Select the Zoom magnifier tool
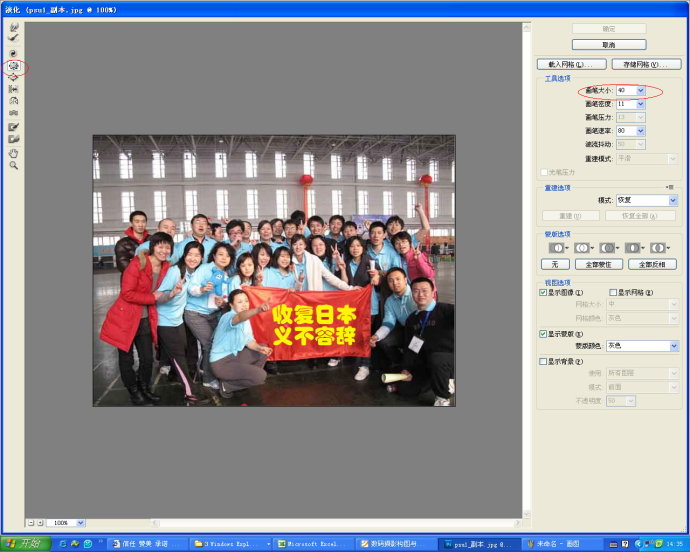The width and height of the screenshot is (690, 552). click(x=14, y=166)
